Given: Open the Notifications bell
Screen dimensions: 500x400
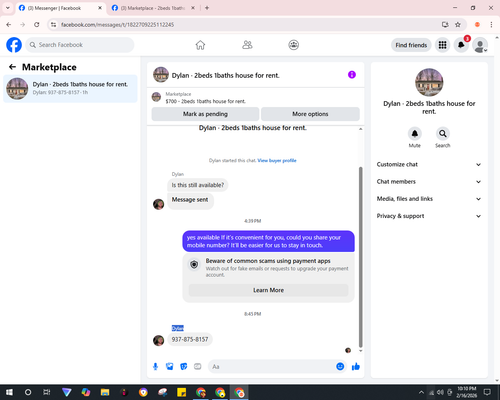Looking at the screenshot, I should pos(461,45).
